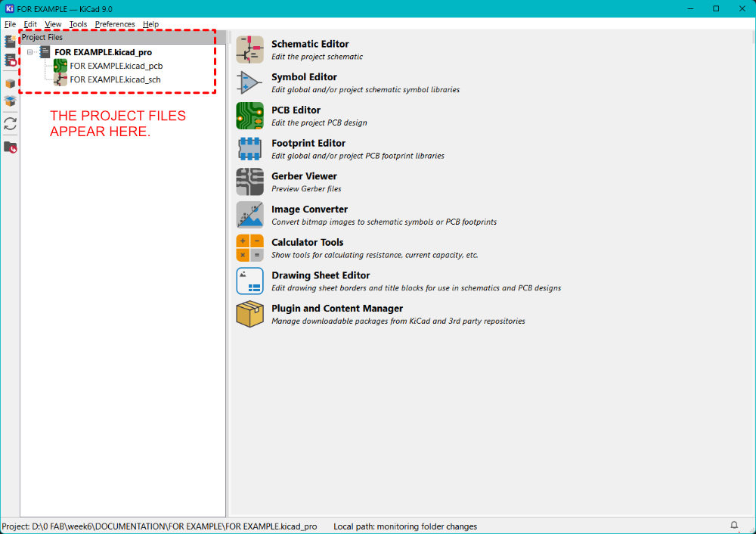Select FOR EXAMPLE.kicad_pro in project tree

pyautogui.click(x=103, y=52)
